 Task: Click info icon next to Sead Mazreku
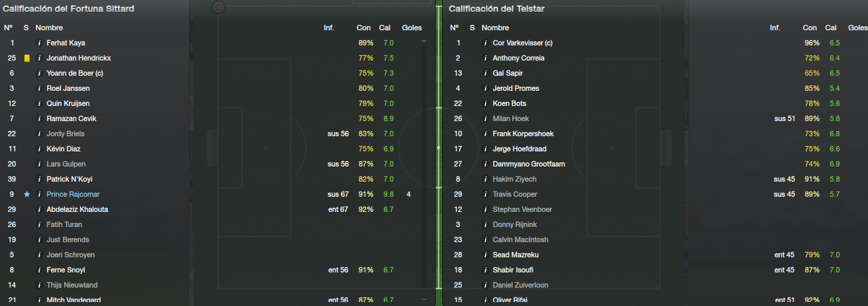point(485,255)
